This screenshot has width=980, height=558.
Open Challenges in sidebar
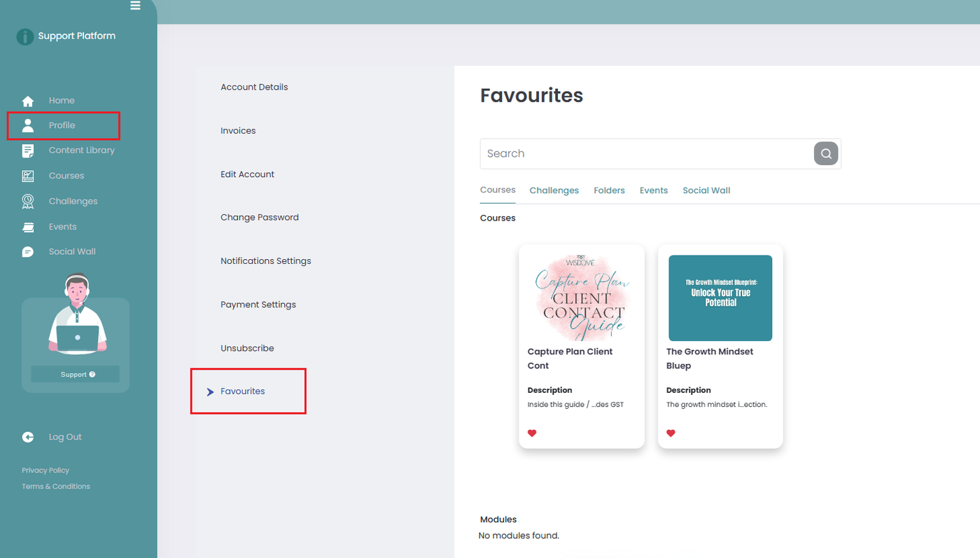[73, 202]
